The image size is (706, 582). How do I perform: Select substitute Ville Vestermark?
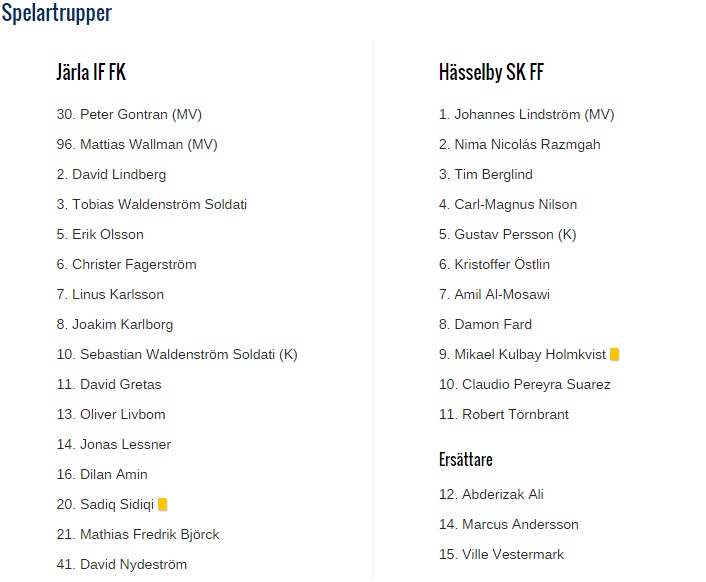click(x=501, y=554)
